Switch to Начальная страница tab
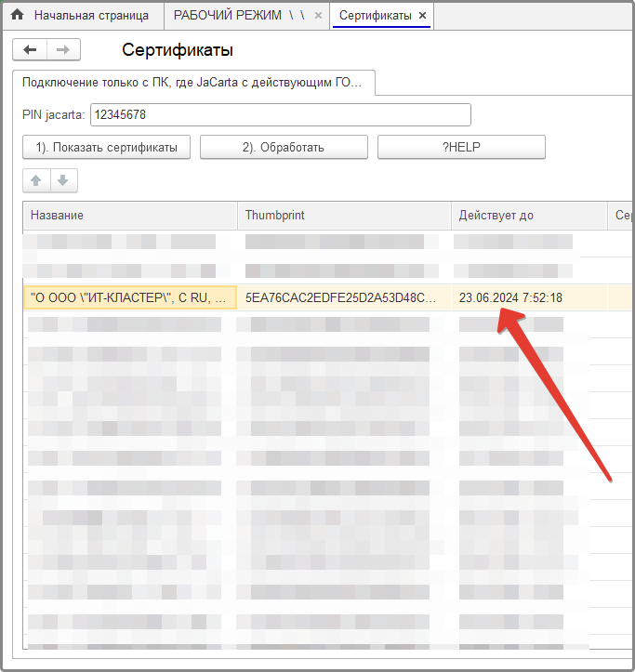Image resolution: width=635 pixels, height=672 pixels. click(x=83, y=16)
